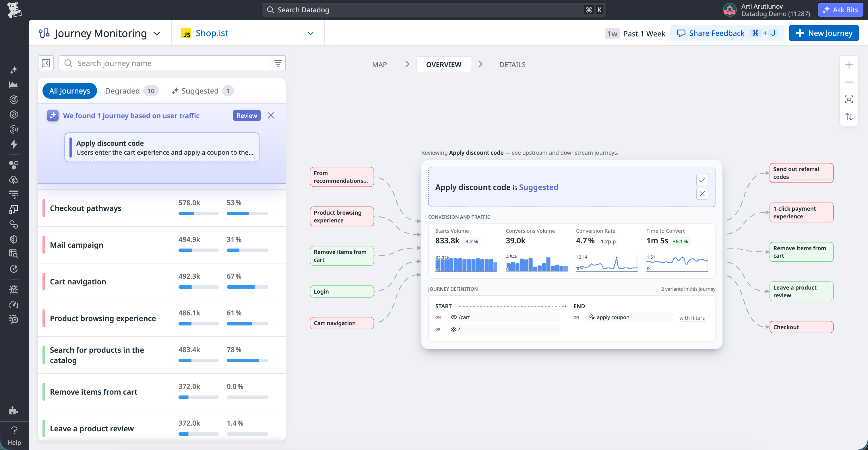Dismiss the suggested journey banner
The height and width of the screenshot is (450, 868).
(x=271, y=116)
